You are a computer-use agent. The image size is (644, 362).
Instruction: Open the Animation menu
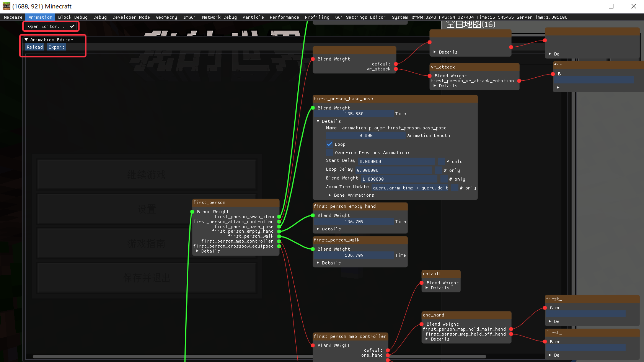coord(40,17)
